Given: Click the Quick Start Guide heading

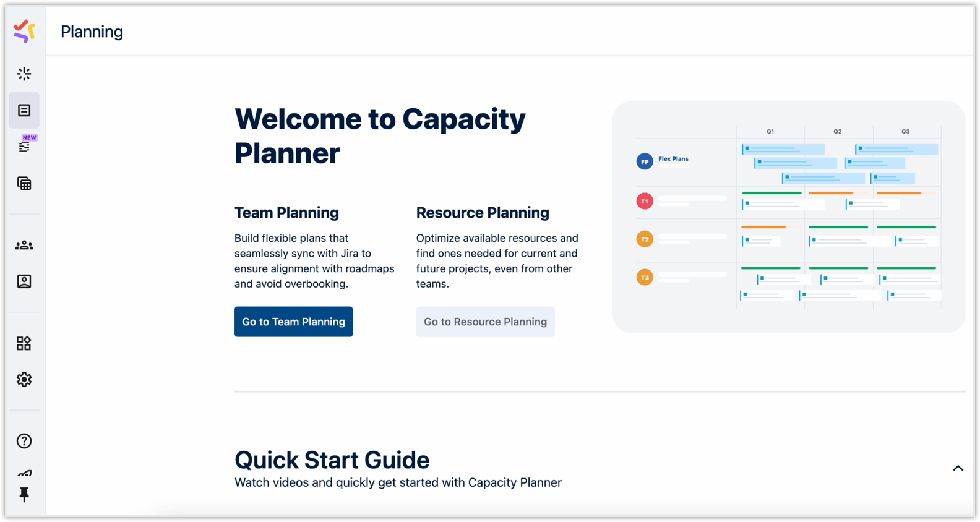Looking at the screenshot, I should point(332,460).
